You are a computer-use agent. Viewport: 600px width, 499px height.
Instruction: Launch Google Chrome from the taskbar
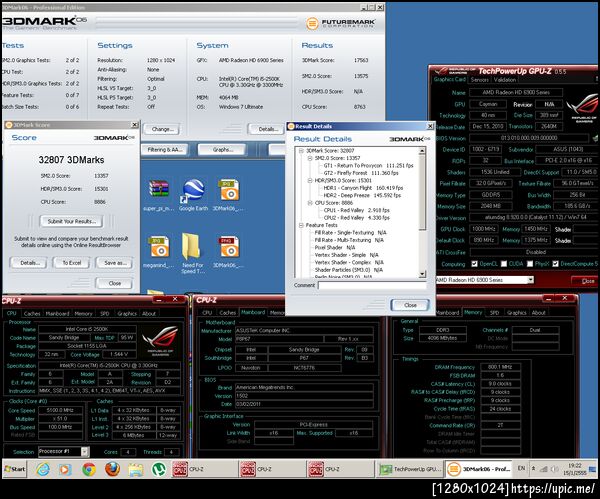pos(89,469)
